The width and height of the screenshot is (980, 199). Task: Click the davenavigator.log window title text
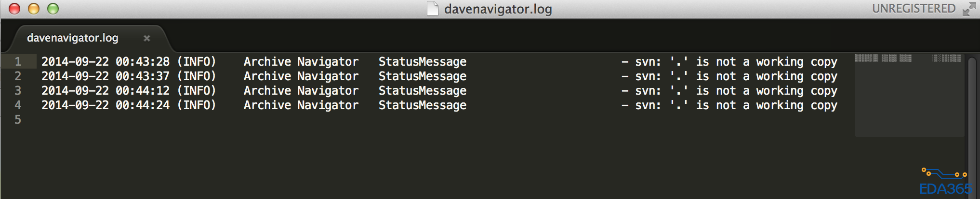(498, 9)
